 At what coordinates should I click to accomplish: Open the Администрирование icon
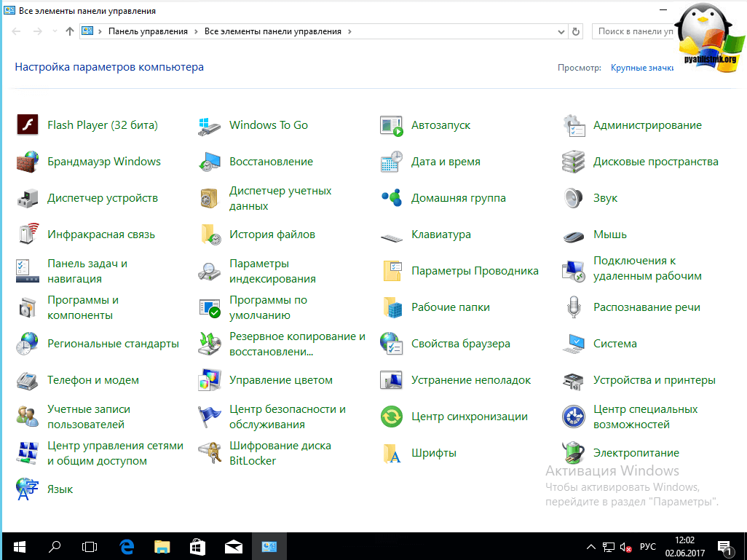[573, 125]
